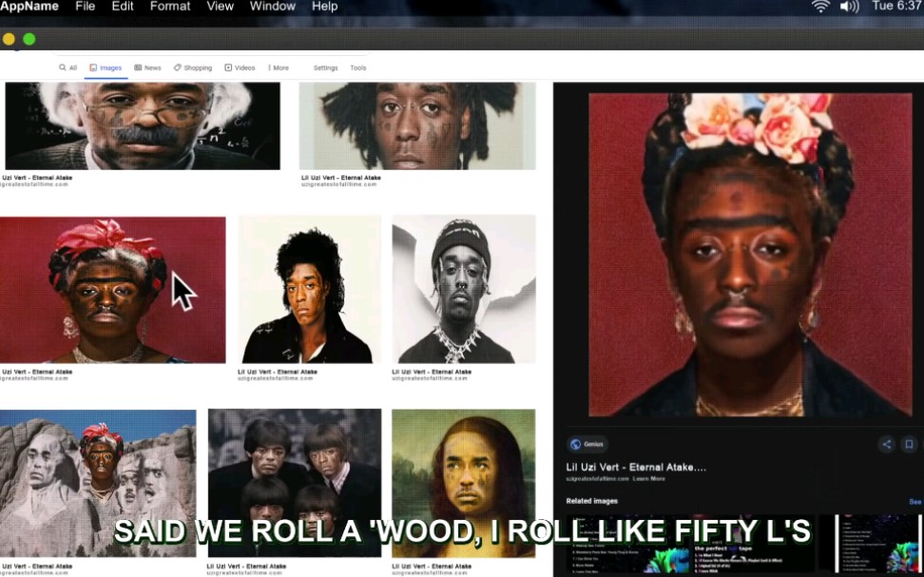
Task: Open the Mona Lisa style painting thumbnail
Action: (464, 483)
